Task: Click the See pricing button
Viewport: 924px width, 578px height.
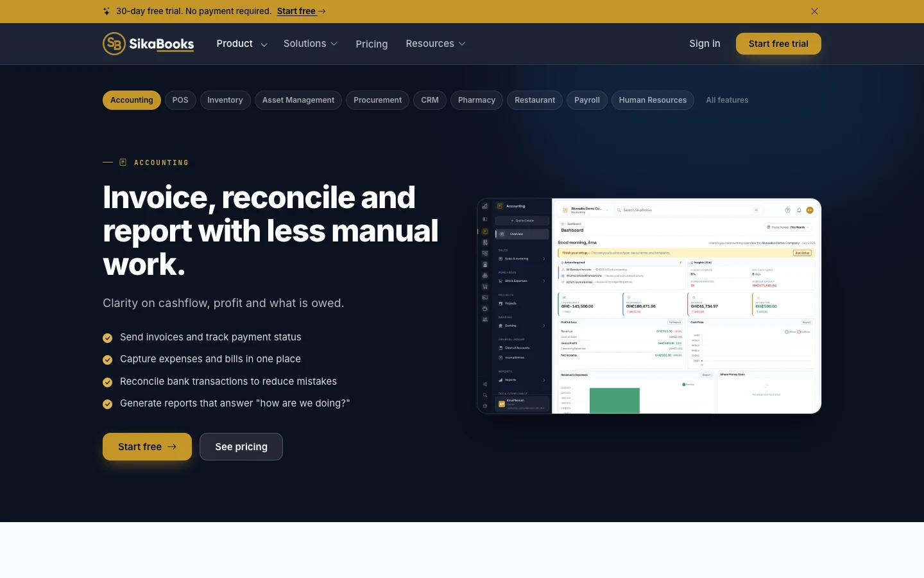Action: [x=241, y=446]
